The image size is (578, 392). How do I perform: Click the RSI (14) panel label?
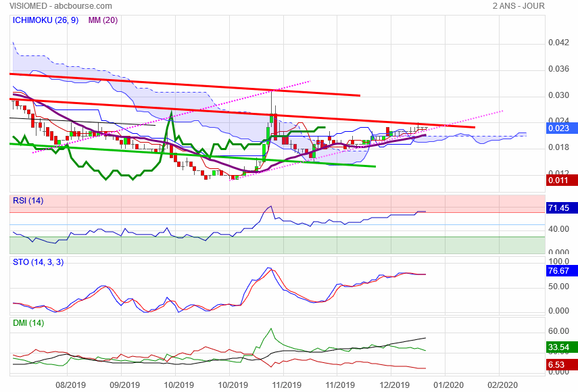(x=28, y=201)
